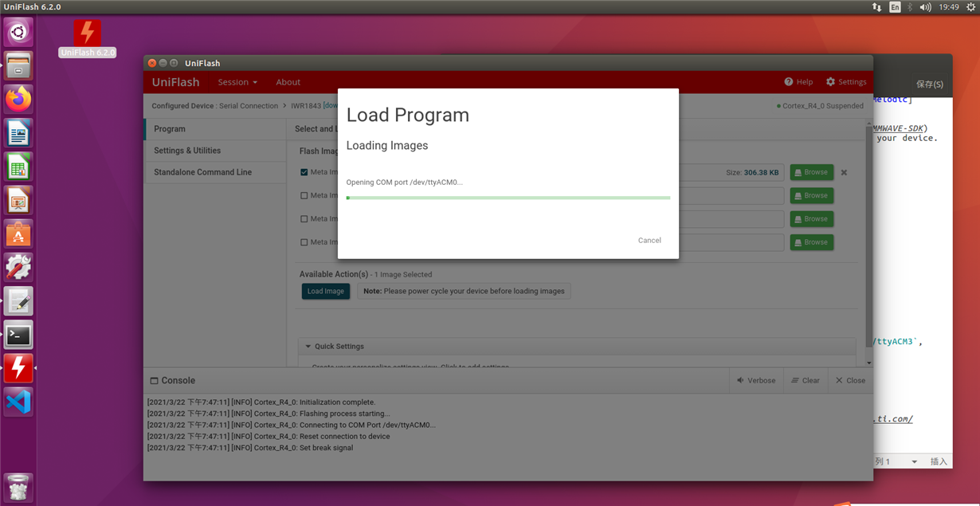Open LibreOffice Writer from the dock
Screen dimensions: 980x506
(x=18, y=133)
